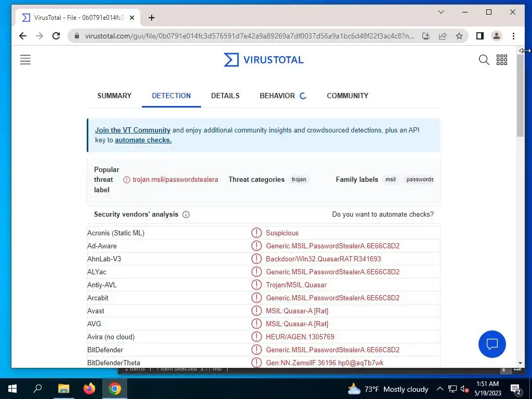Click the Suspicious verdict for Acronis
The image size is (532, 399).
point(282,233)
